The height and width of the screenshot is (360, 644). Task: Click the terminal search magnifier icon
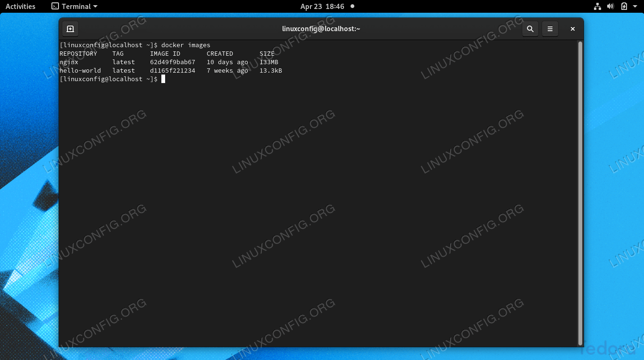530,29
